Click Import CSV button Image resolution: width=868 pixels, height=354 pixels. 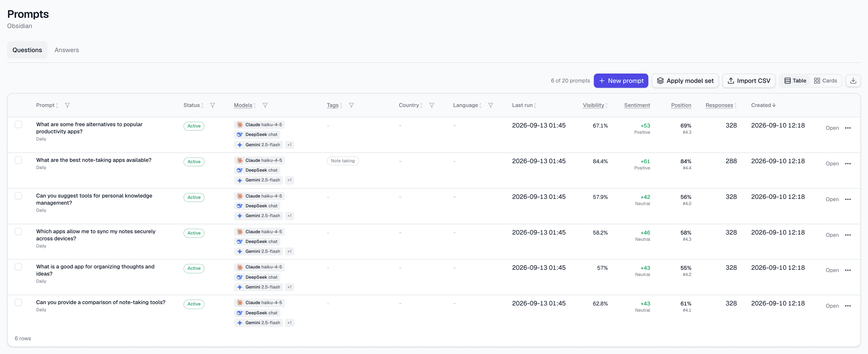coord(749,81)
